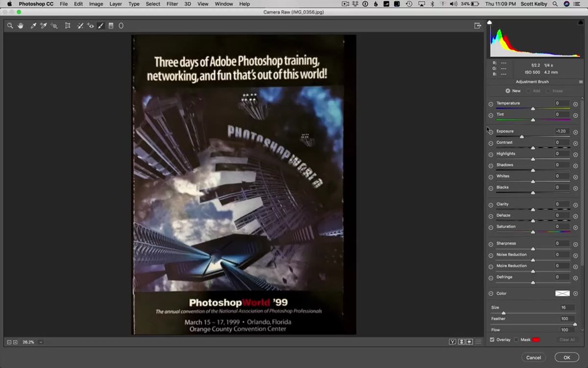Click the Temperature slider track
Image resolution: width=588 pixels, height=368 pixels.
click(x=533, y=109)
